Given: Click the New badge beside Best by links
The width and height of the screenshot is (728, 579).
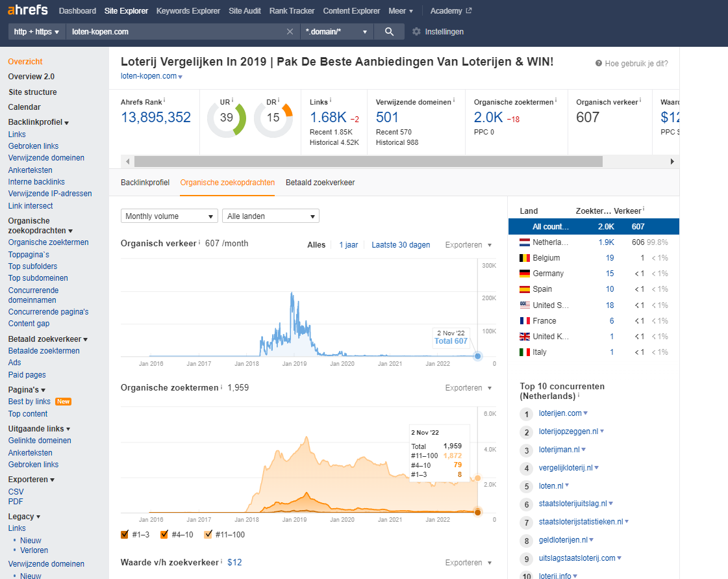Looking at the screenshot, I should (x=63, y=402).
